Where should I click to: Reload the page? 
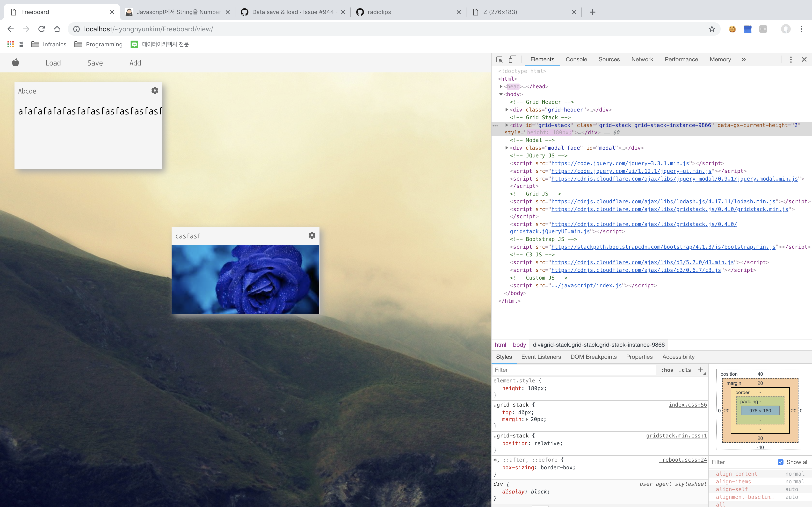[x=42, y=29]
